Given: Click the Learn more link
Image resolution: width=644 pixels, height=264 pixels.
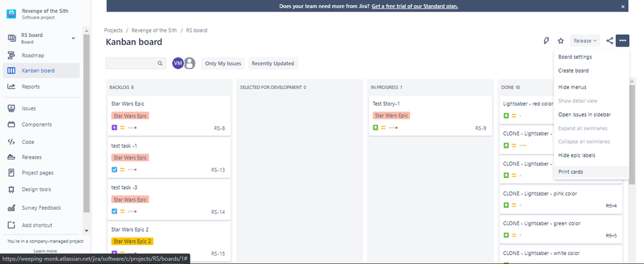Looking at the screenshot, I should 45,251.
